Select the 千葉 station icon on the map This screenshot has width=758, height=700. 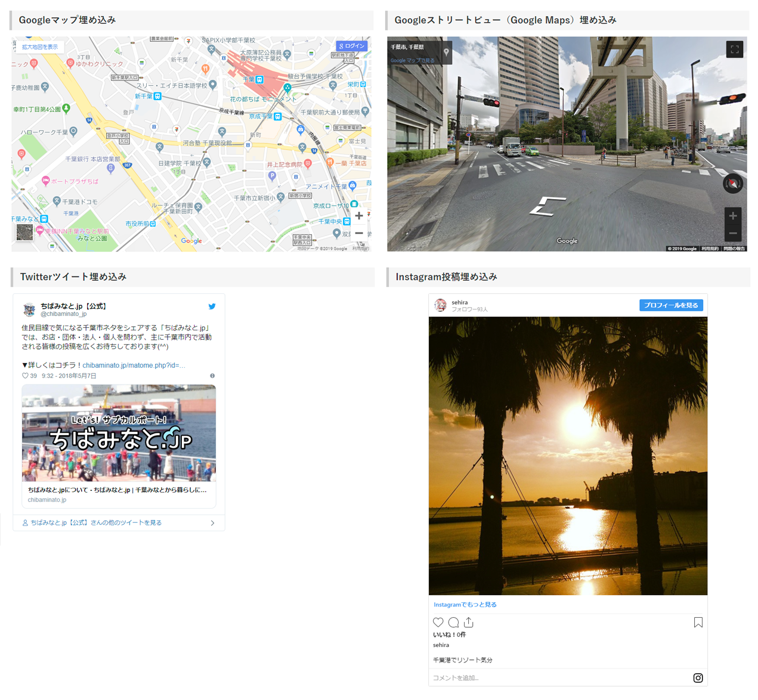click(259, 79)
